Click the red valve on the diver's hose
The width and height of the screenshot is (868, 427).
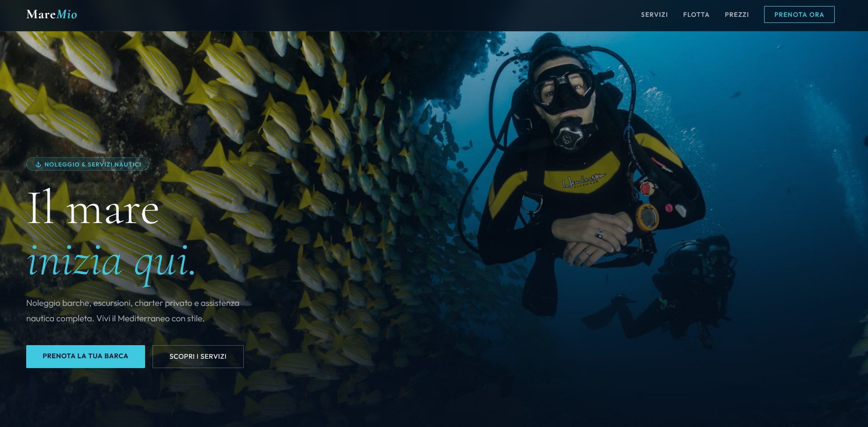click(647, 188)
